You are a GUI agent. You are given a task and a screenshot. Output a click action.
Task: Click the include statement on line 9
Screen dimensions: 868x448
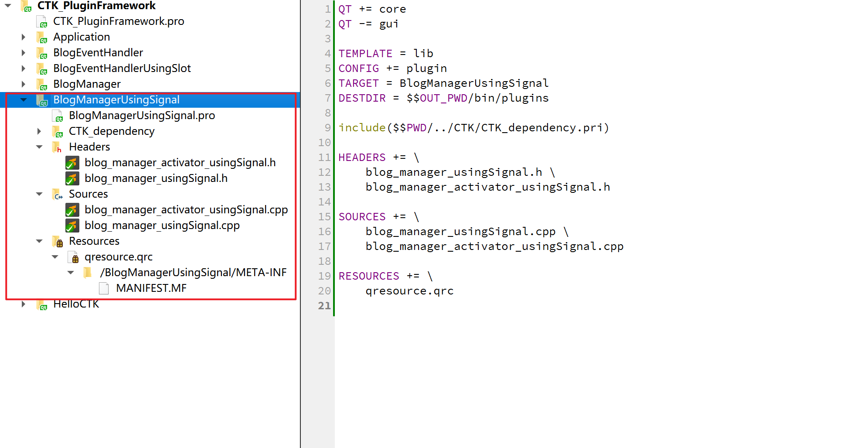362,128
